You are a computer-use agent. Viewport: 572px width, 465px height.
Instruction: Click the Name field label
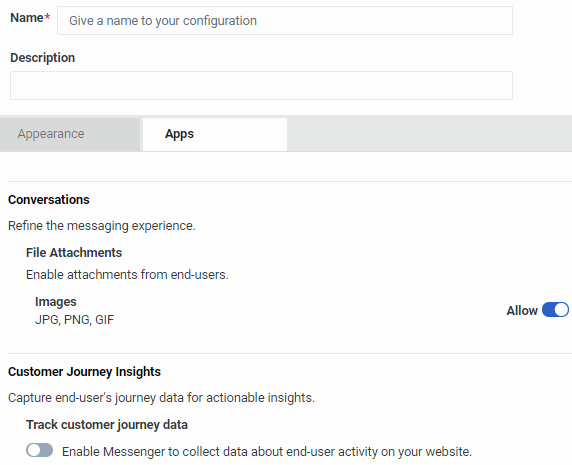pyautogui.click(x=27, y=18)
